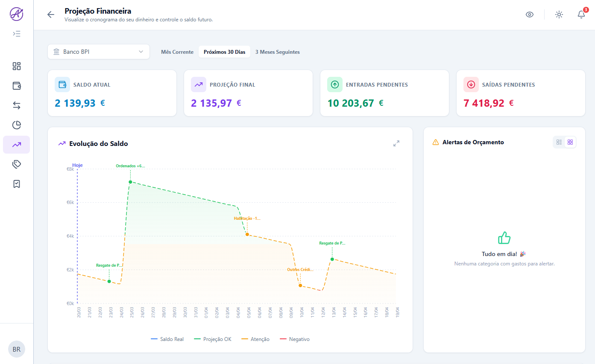Screen dimensions: 595x364
Task: Open the wallet icon in sidebar
Action: point(17,86)
